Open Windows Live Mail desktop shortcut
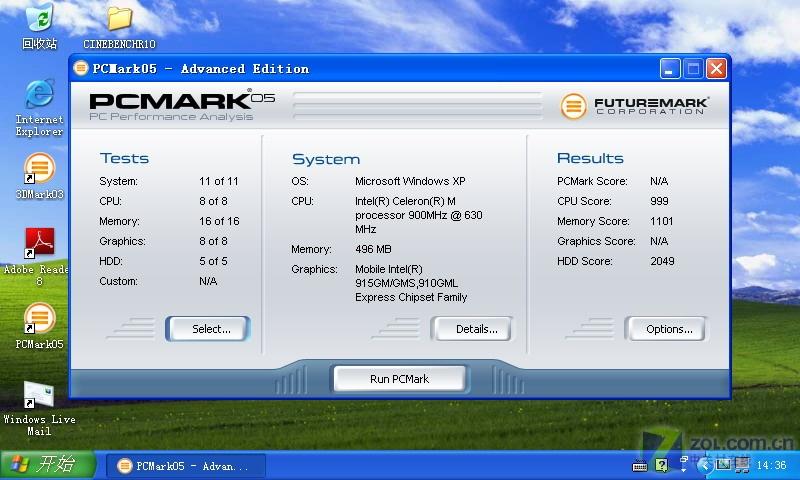800x480 pixels. pos(39,408)
